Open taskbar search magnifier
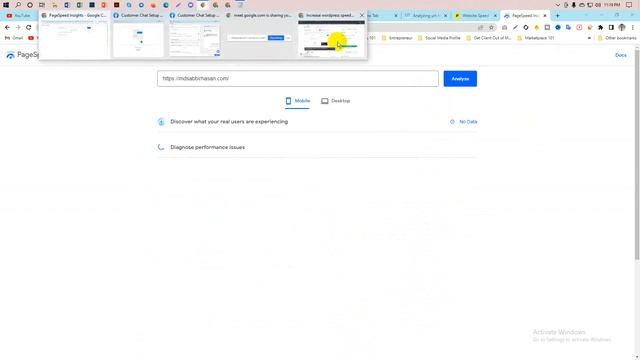Viewport: 640px width, 360px height. coord(18,5)
